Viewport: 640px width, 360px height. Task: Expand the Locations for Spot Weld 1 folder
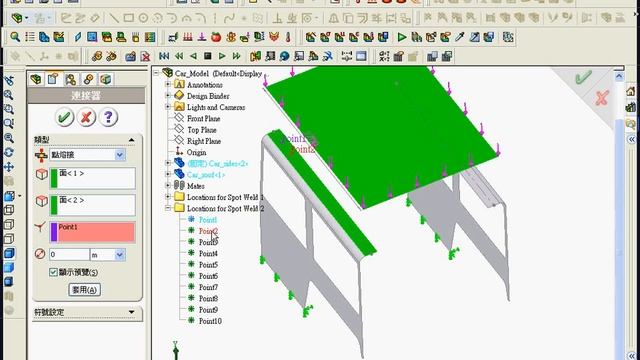[168, 197]
